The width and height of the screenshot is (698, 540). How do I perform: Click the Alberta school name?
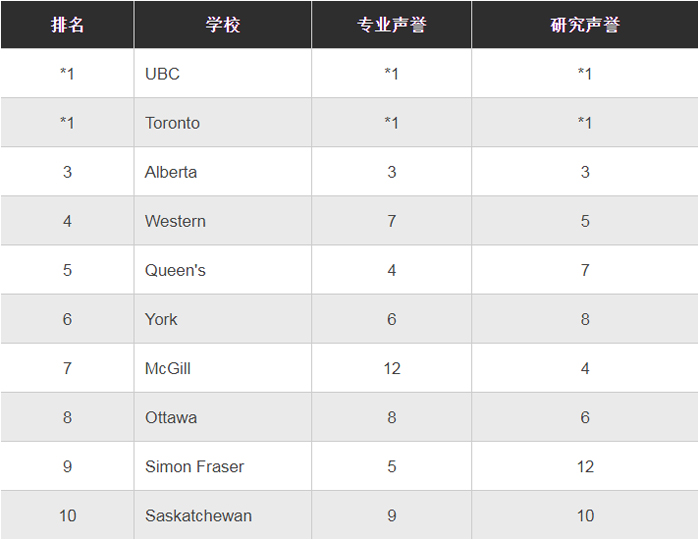(x=171, y=172)
